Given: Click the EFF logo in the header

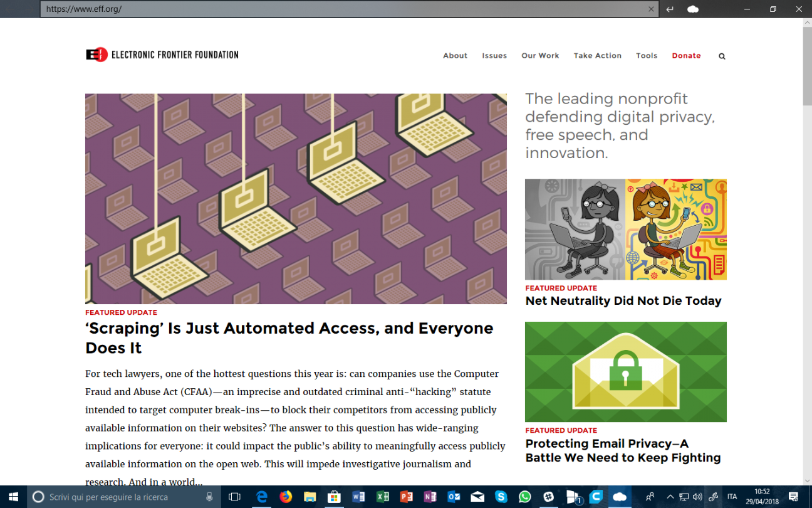Looking at the screenshot, I should [162, 55].
